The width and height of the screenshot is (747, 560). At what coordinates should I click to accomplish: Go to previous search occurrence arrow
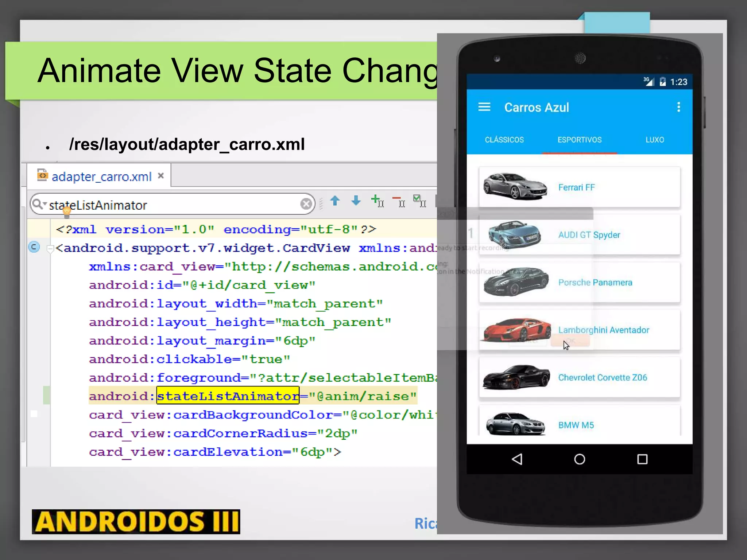335,201
